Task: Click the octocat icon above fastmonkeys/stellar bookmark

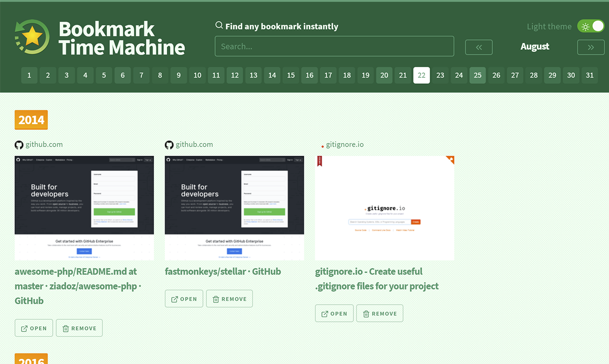Action: pyautogui.click(x=169, y=144)
